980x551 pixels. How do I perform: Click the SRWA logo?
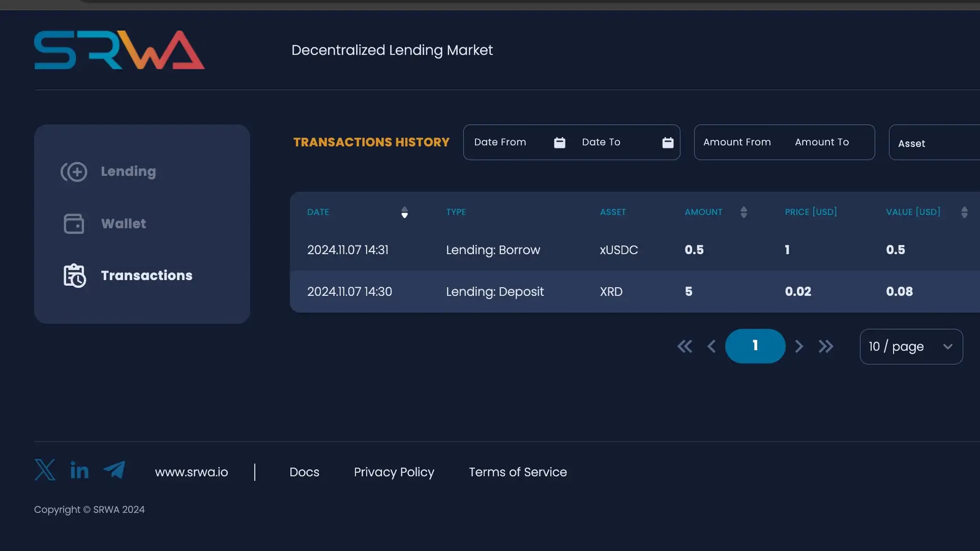(119, 50)
